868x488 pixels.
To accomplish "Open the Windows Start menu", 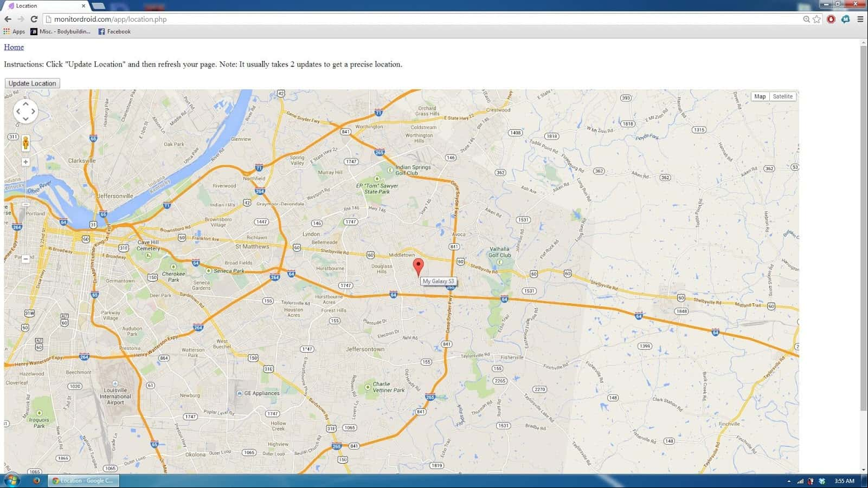I will pyautogui.click(x=11, y=480).
